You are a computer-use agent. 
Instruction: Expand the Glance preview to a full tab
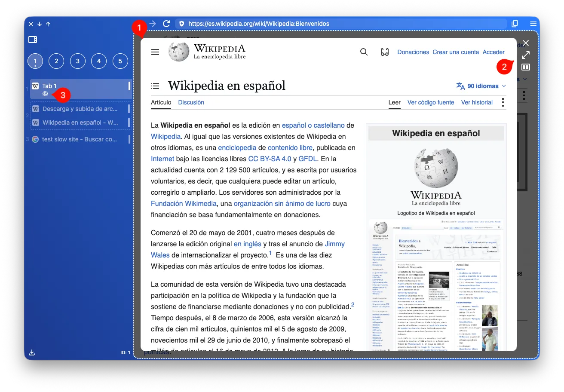pyautogui.click(x=526, y=55)
